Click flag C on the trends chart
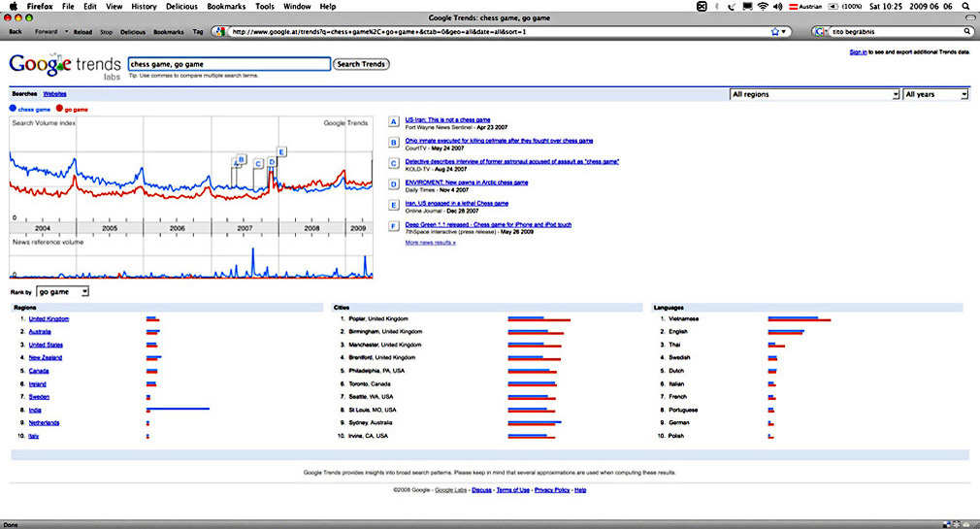980x529 pixels. click(x=258, y=164)
